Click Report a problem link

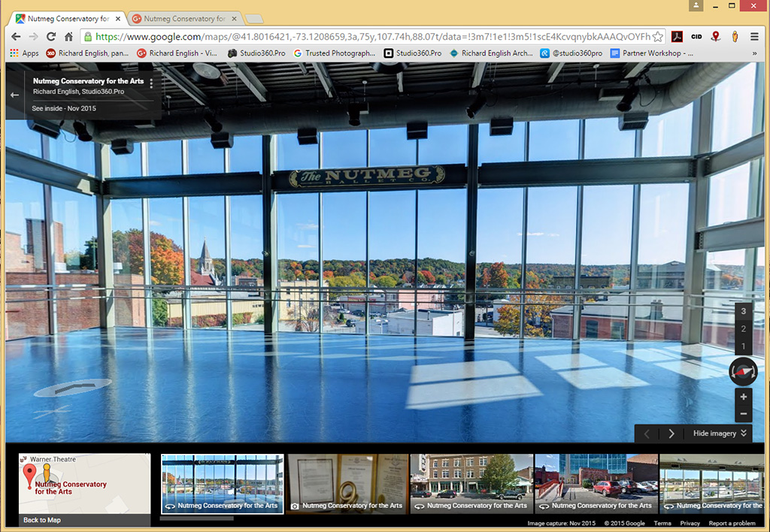pyautogui.click(x=732, y=523)
